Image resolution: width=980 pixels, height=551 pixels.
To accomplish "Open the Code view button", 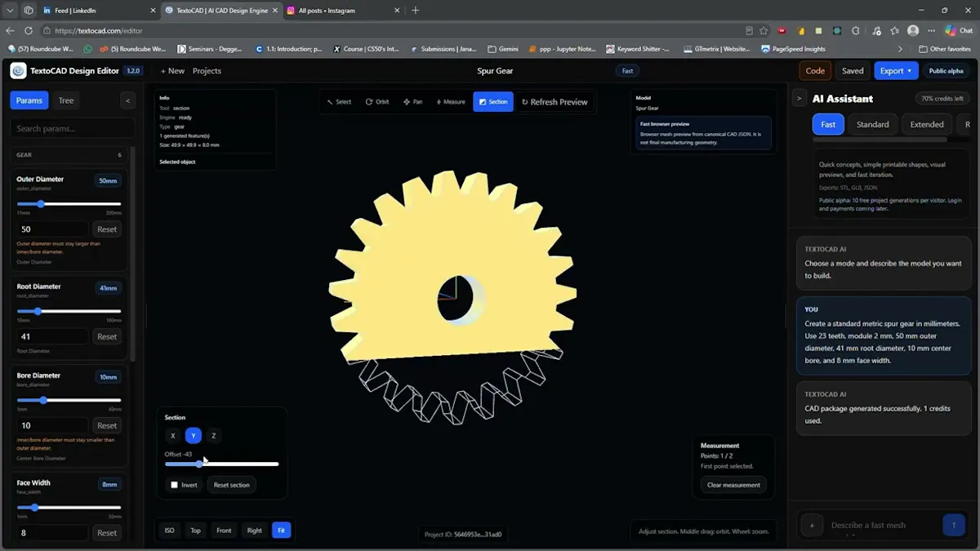I will click(815, 71).
